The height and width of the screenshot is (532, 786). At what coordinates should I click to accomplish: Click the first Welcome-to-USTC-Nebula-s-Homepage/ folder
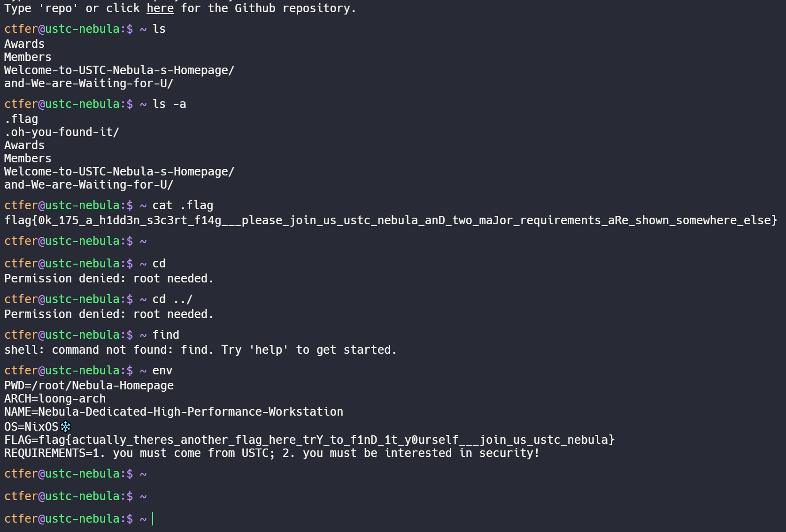(119, 70)
